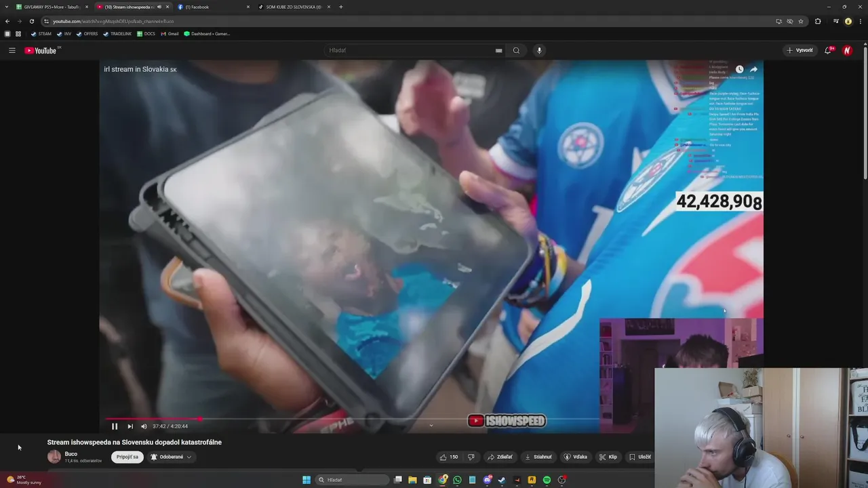Open the YouTube hamburger guide menu
The image size is (868, 488).
[x=12, y=50]
